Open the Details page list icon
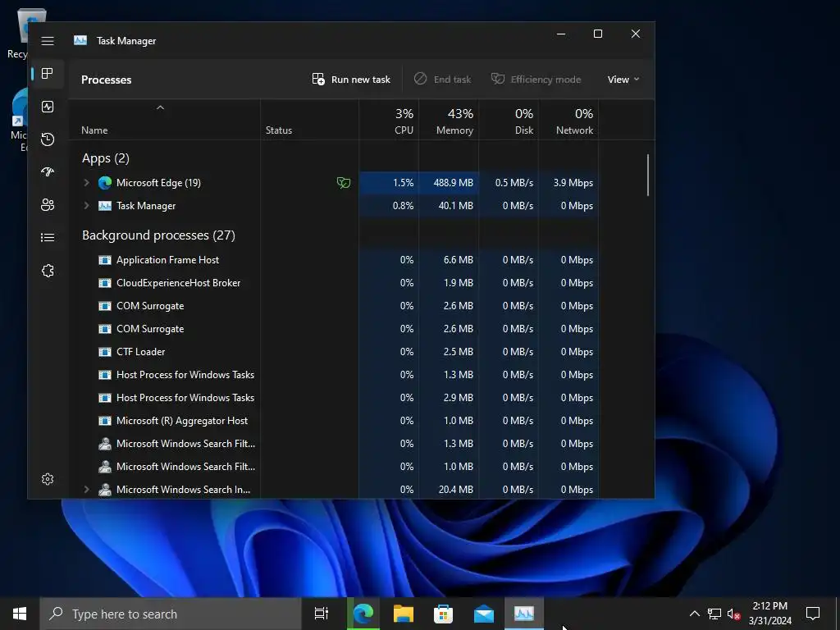The image size is (840, 630). pyautogui.click(x=48, y=237)
